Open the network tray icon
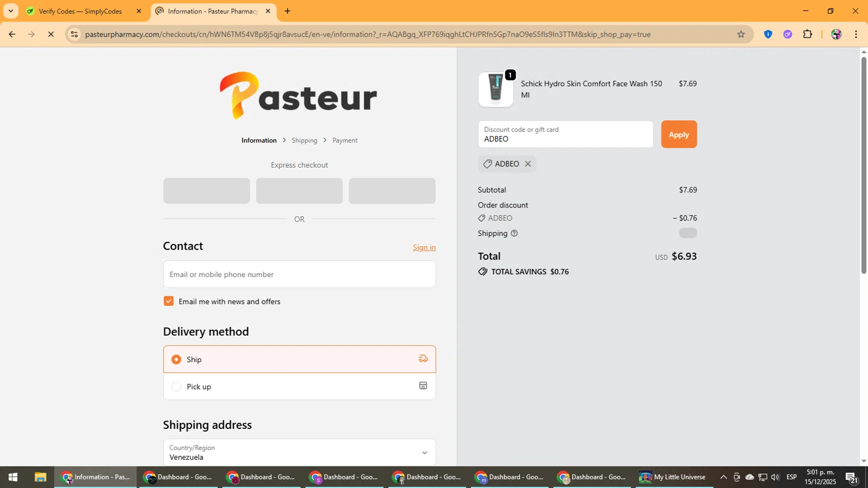 pos(763,477)
